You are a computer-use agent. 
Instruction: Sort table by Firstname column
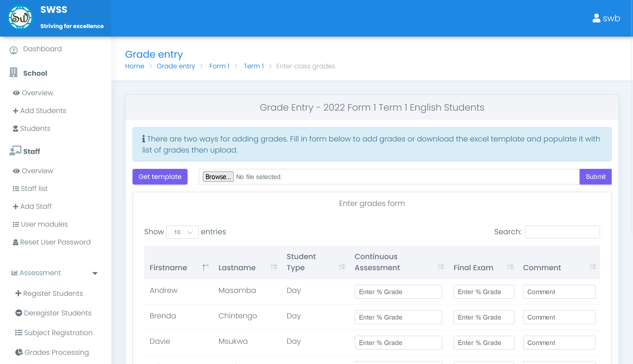coord(168,267)
